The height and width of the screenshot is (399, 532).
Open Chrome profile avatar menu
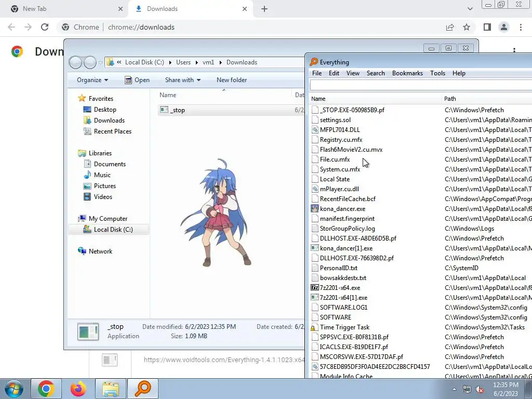click(x=504, y=27)
